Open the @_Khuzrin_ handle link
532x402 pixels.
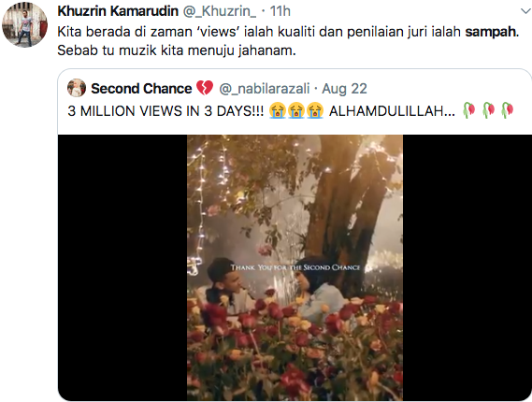[x=220, y=11]
